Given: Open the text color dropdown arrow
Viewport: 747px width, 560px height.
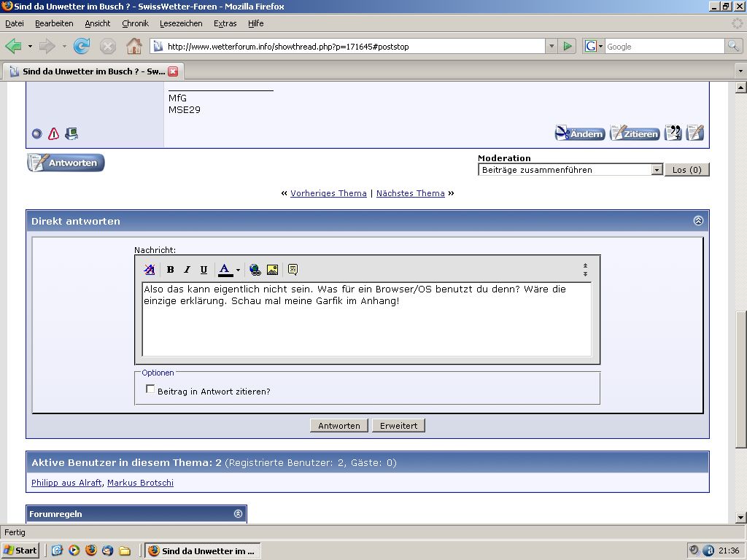Looking at the screenshot, I should (x=238, y=271).
